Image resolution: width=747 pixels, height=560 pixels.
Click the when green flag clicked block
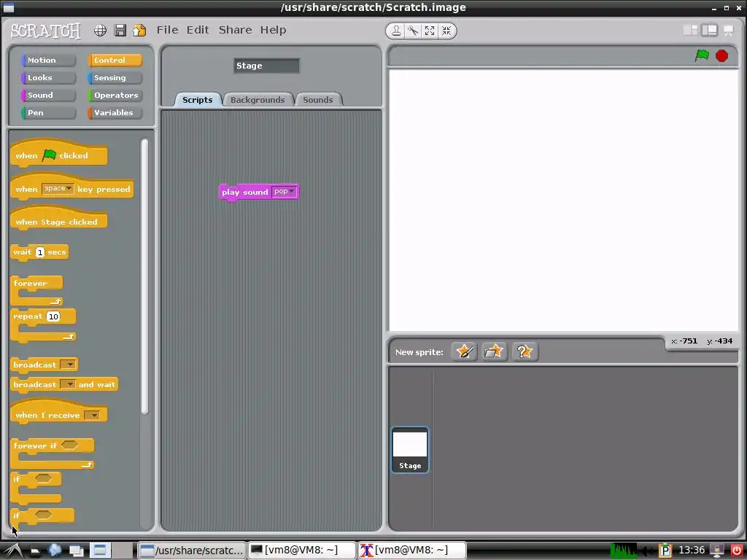[x=58, y=153]
